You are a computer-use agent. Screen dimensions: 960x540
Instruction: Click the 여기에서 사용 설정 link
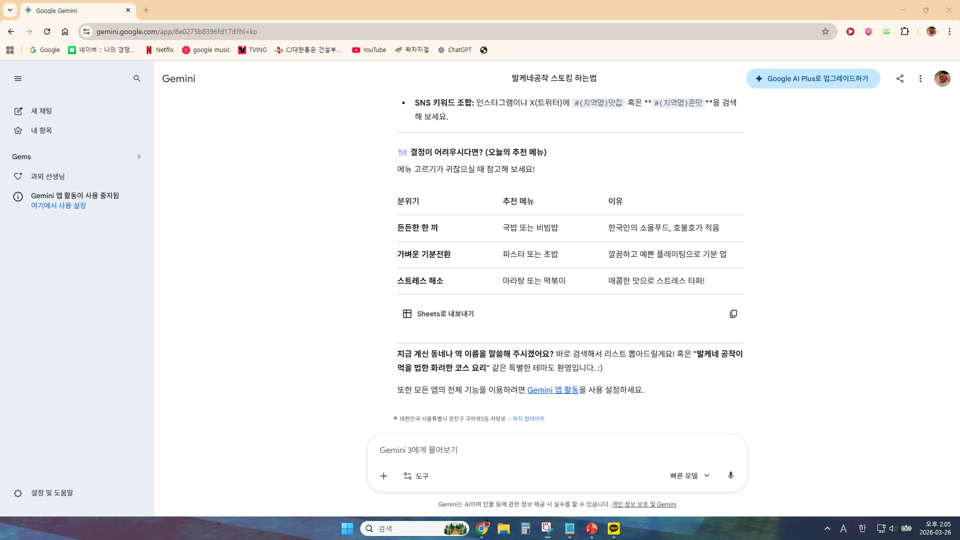tap(58, 206)
